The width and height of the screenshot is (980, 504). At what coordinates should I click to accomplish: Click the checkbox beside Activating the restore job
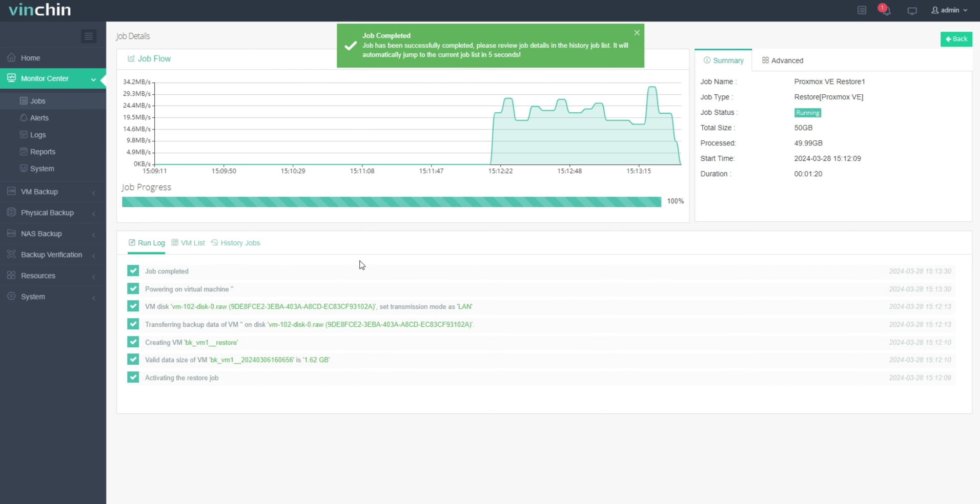(133, 377)
